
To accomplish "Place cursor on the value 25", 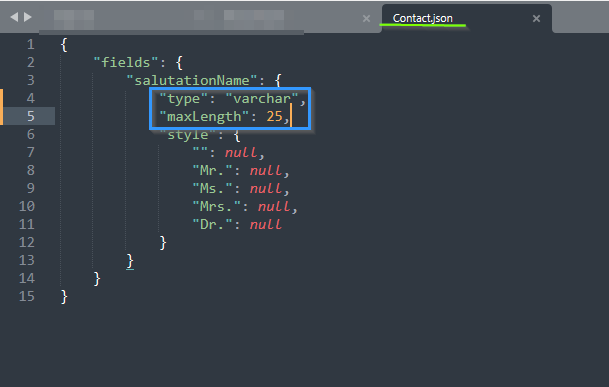I will tap(274, 116).
